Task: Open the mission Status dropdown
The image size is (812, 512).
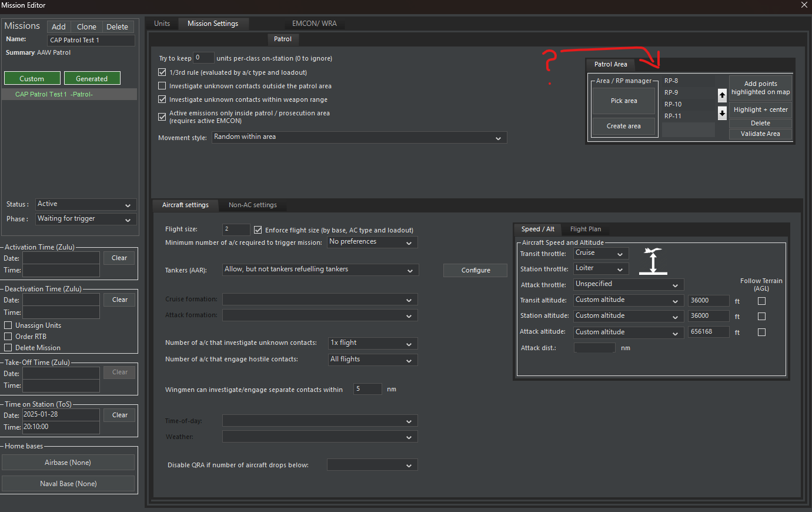Action: click(x=86, y=204)
